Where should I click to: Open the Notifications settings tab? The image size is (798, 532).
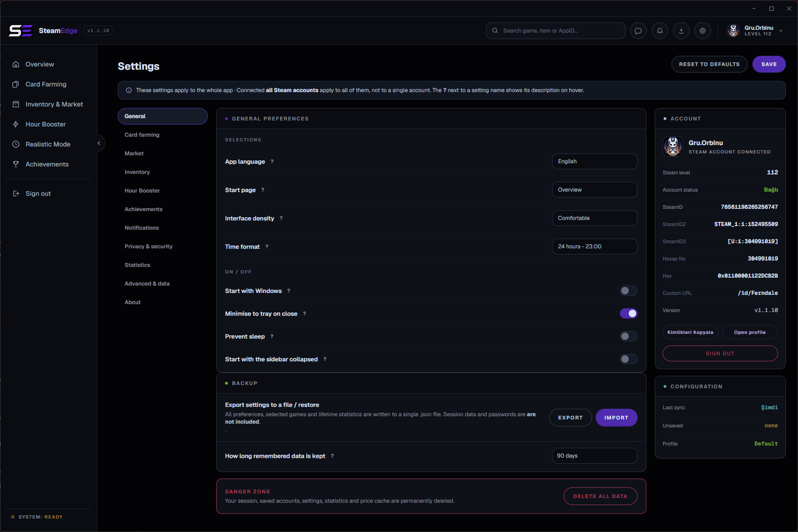click(x=163, y=228)
